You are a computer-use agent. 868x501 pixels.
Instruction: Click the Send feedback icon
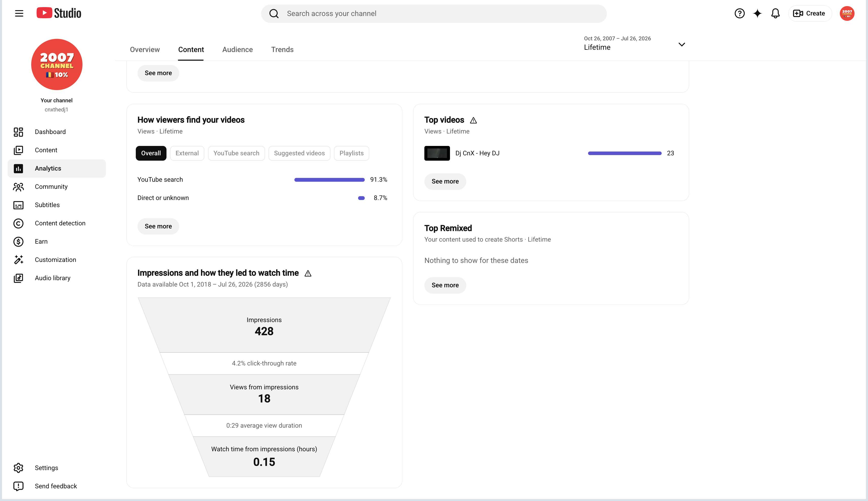point(18,486)
